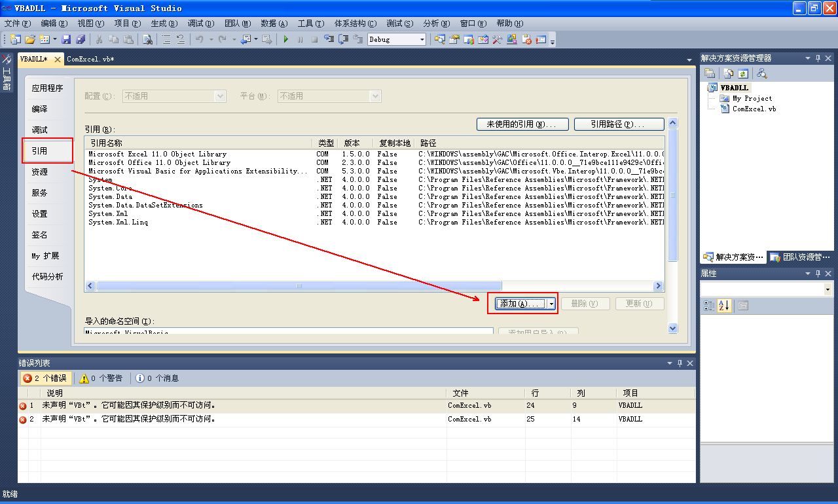Select the alphabetical sort icon in Properties panel
The width and height of the screenshot is (838, 504).
click(724, 305)
